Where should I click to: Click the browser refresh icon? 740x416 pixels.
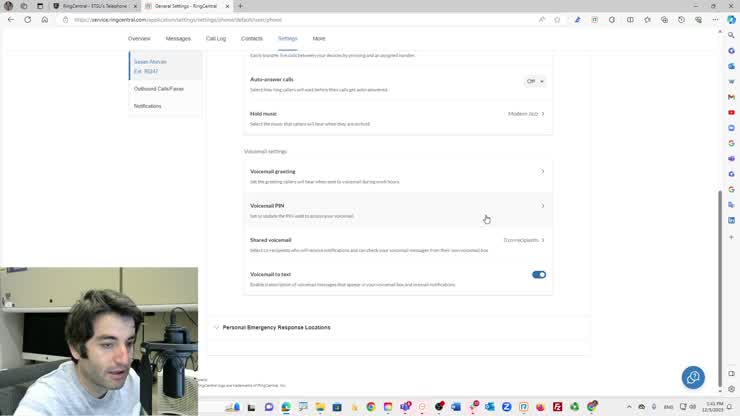point(27,19)
